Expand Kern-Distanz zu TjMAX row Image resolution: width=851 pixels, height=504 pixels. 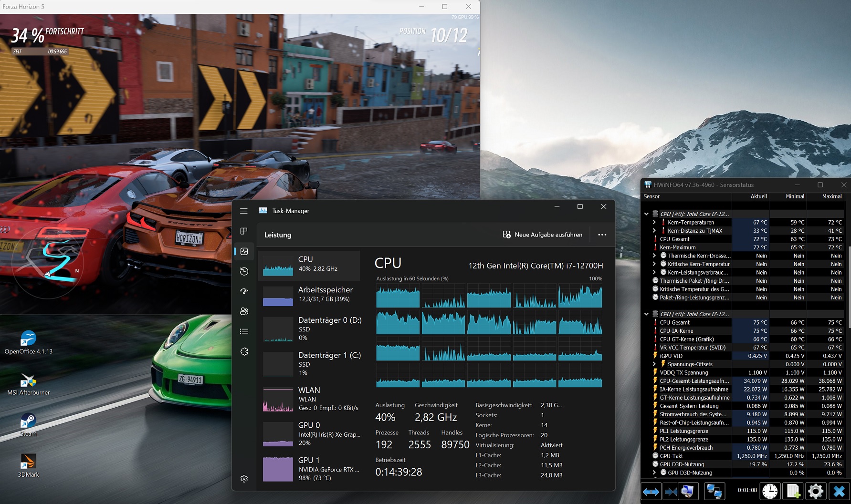point(654,231)
